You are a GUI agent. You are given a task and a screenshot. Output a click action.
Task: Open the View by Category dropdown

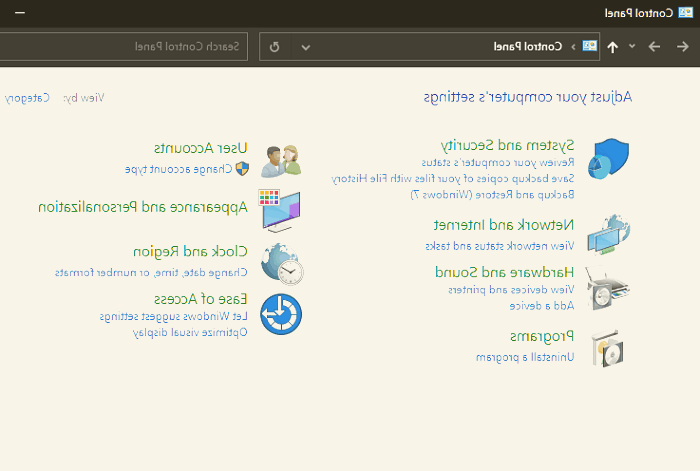[26, 98]
